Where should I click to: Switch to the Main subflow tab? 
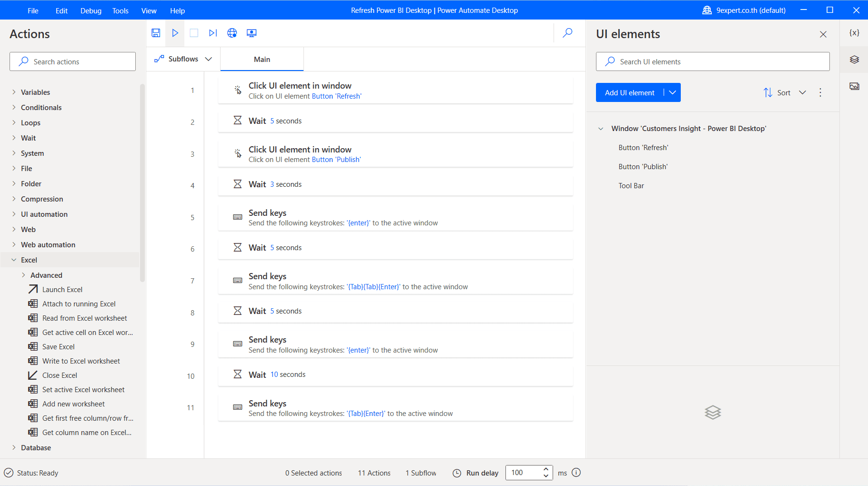pos(262,59)
